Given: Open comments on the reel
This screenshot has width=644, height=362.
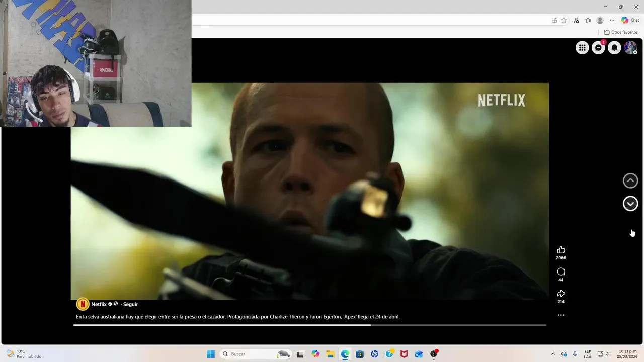Looking at the screenshot, I should tap(561, 271).
